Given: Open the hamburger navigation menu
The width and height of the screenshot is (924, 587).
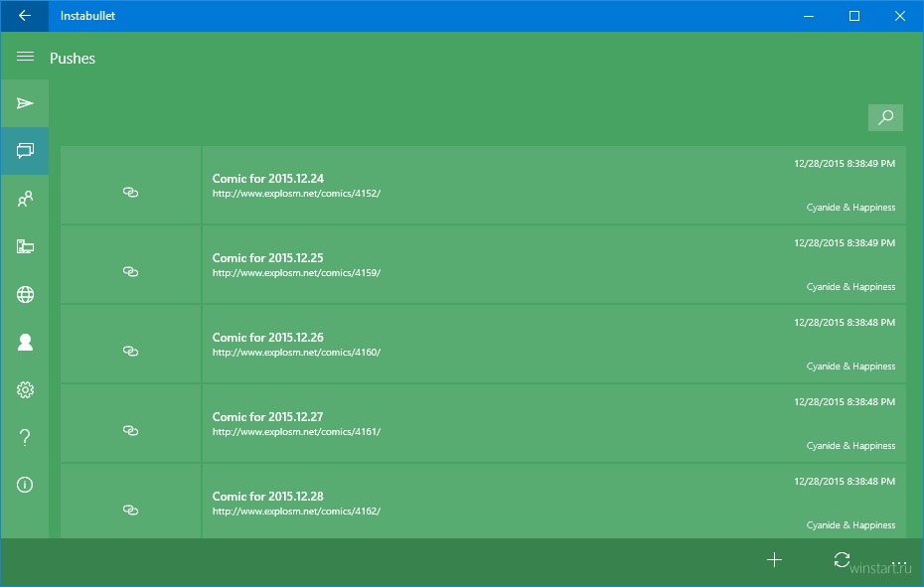Looking at the screenshot, I should click(25, 57).
